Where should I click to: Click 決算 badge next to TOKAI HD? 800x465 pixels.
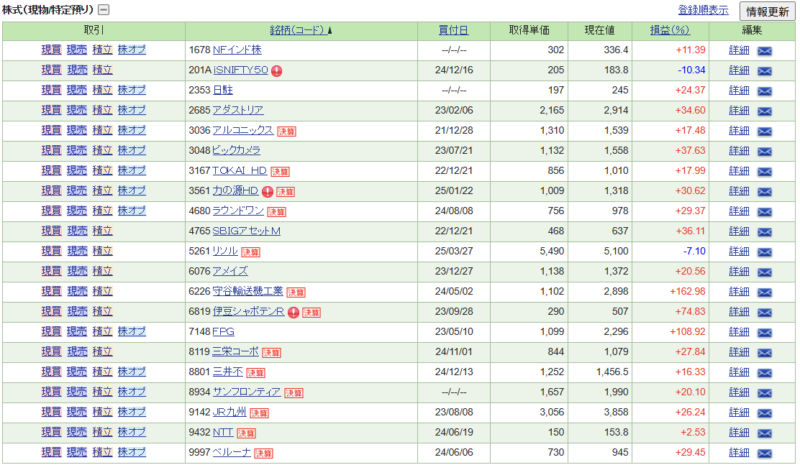point(280,172)
